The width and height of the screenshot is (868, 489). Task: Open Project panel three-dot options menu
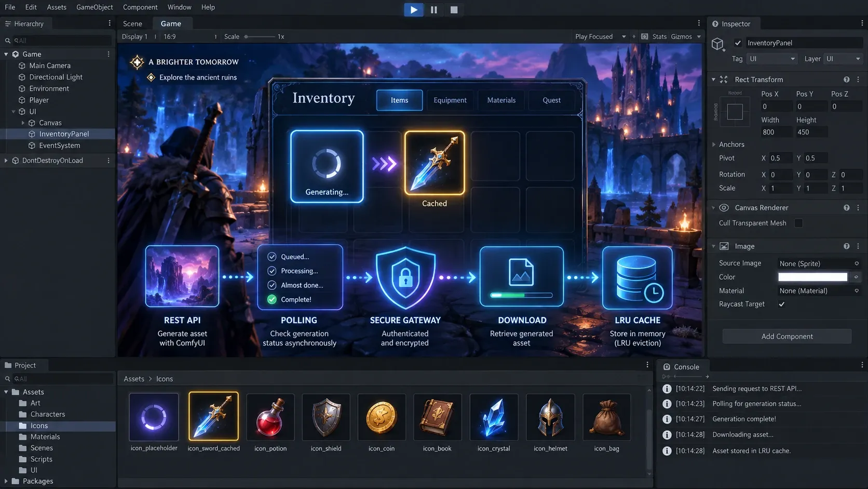click(647, 365)
